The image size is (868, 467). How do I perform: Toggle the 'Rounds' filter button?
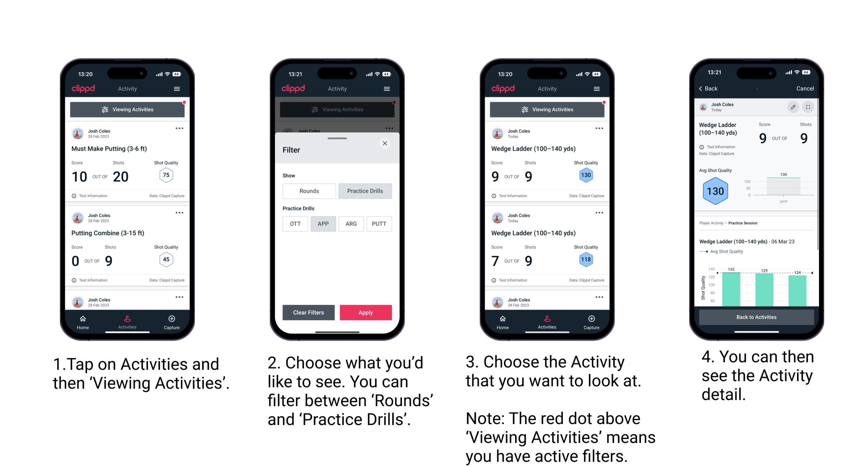[x=309, y=191]
